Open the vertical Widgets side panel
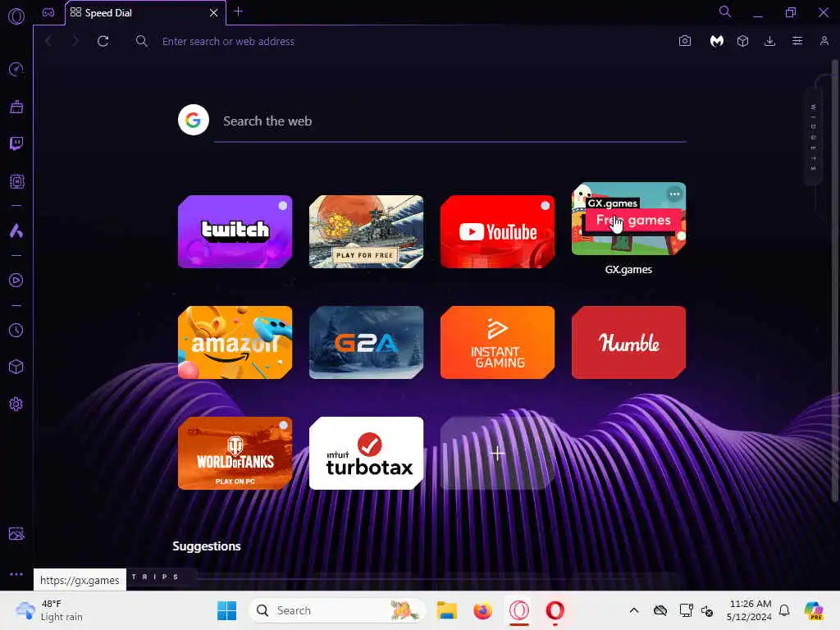The height and width of the screenshot is (630, 840). pyautogui.click(x=813, y=137)
